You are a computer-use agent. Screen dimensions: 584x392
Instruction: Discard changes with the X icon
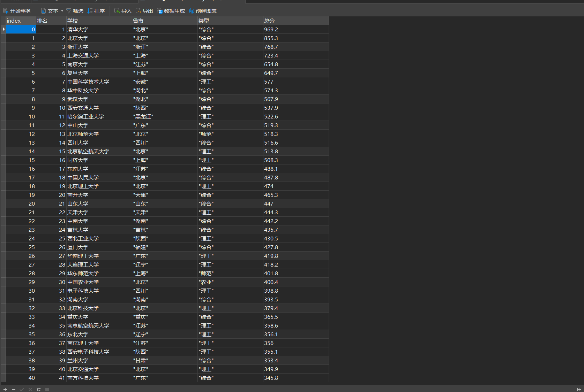pos(30,389)
